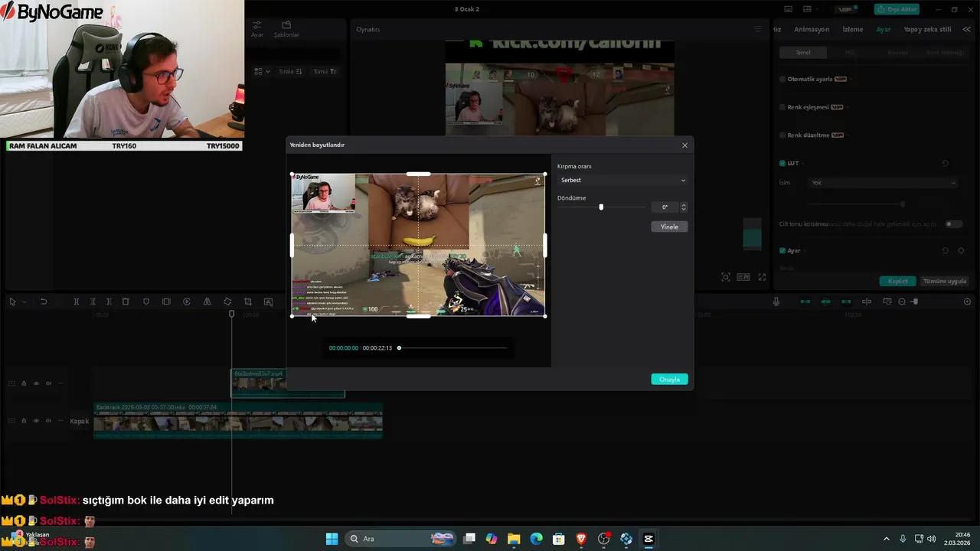Open Microsoft Edge from the taskbar
980x551 pixels.
pyautogui.click(x=537, y=539)
